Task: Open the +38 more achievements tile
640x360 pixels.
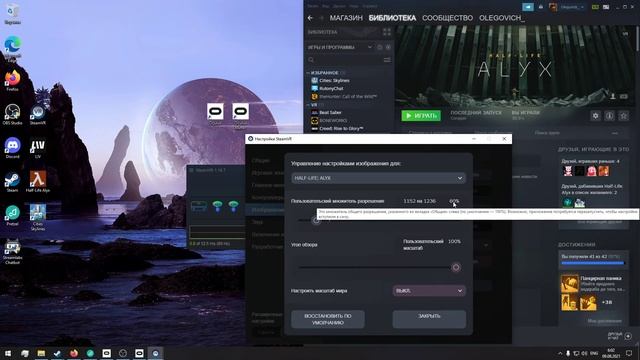Action: tap(607, 302)
